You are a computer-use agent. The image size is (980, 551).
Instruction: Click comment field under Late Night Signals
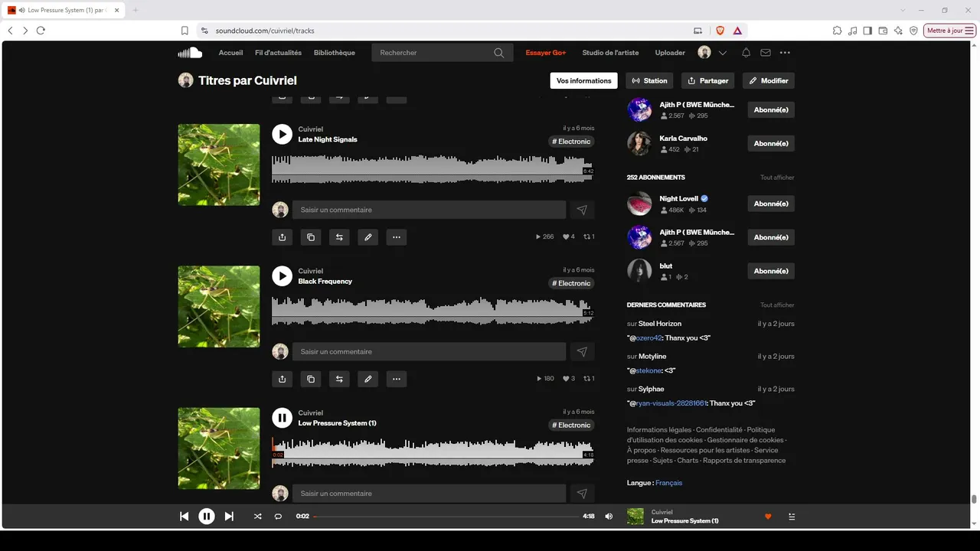tap(429, 210)
